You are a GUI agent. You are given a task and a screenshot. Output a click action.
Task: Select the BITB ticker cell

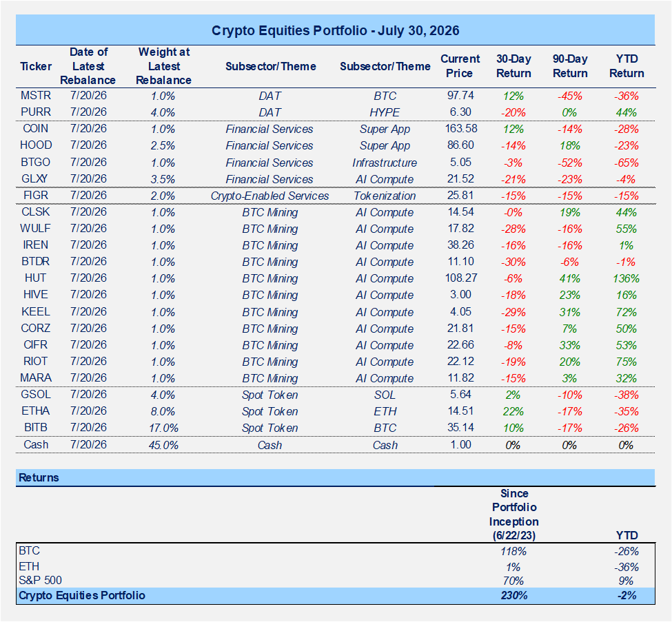(36, 428)
